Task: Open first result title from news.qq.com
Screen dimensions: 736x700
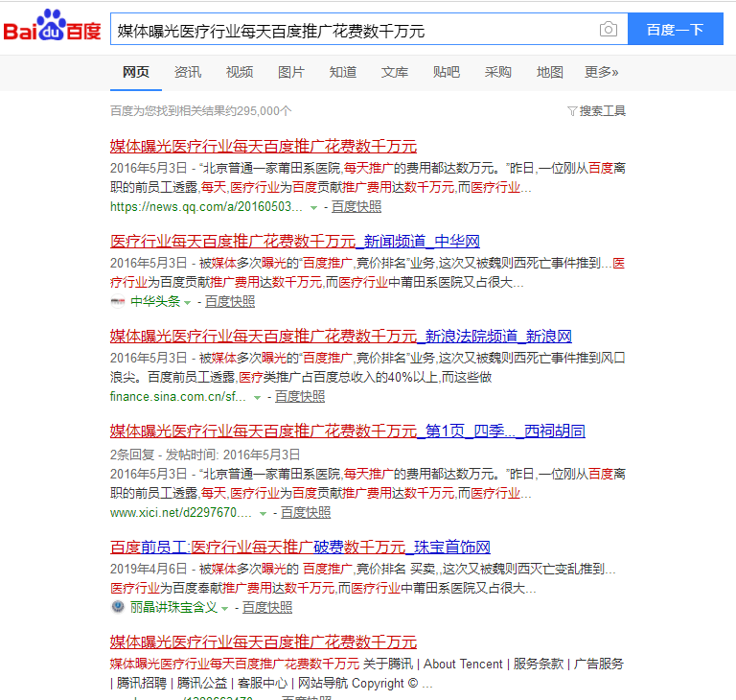Action: click(x=264, y=147)
